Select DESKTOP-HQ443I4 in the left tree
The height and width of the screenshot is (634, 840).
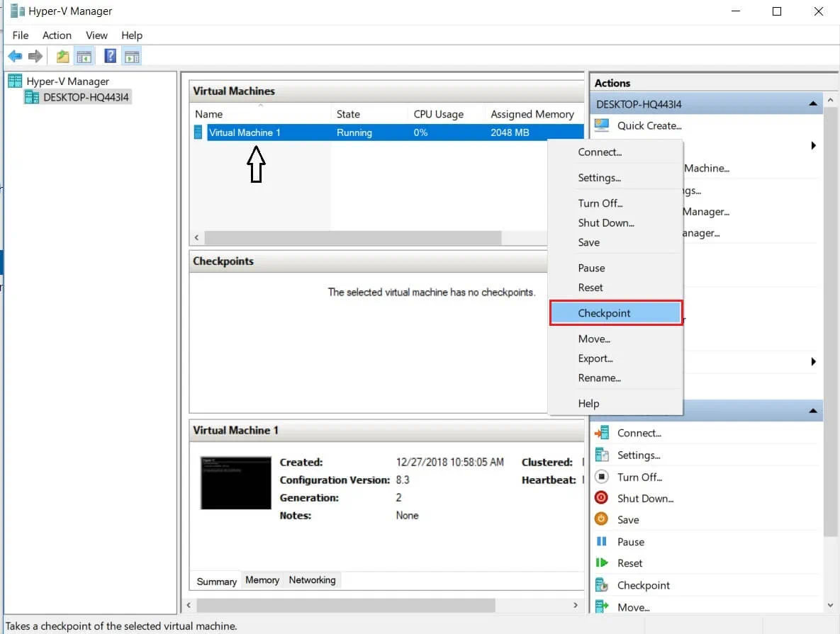click(86, 97)
